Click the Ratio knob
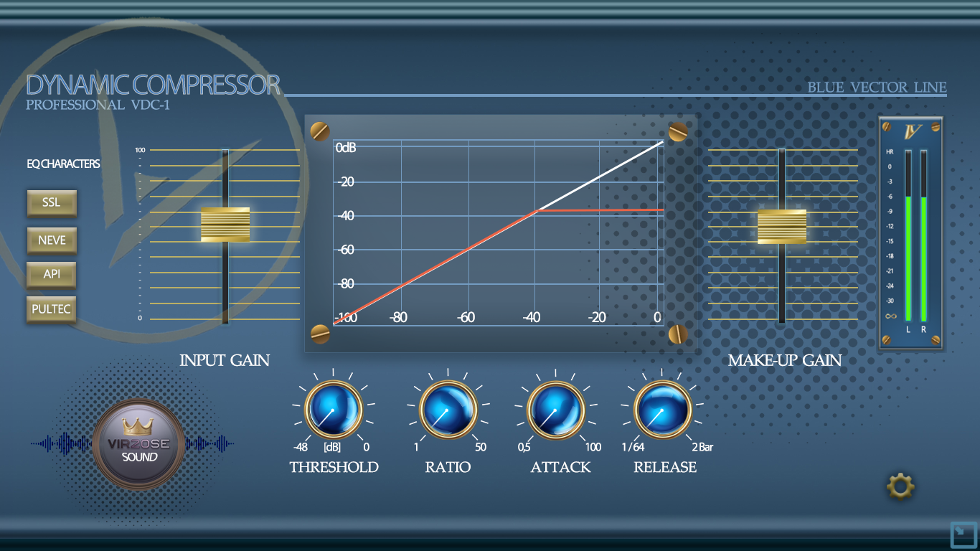This screenshot has height=551, width=980. click(x=448, y=409)
